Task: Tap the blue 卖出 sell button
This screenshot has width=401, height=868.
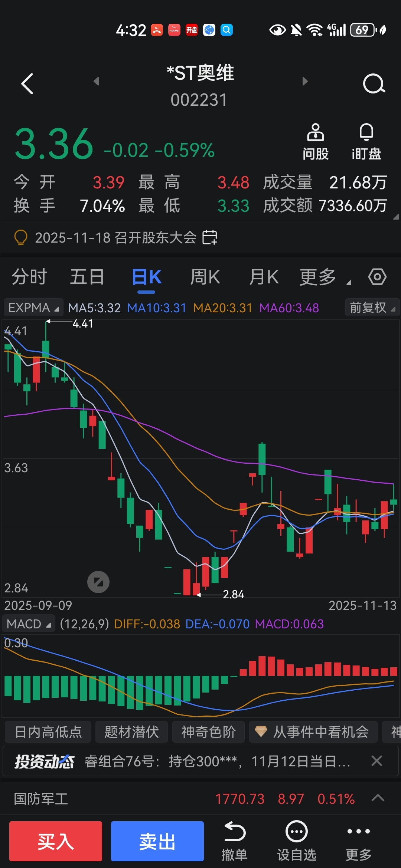Action: click(x=157, y=841)
